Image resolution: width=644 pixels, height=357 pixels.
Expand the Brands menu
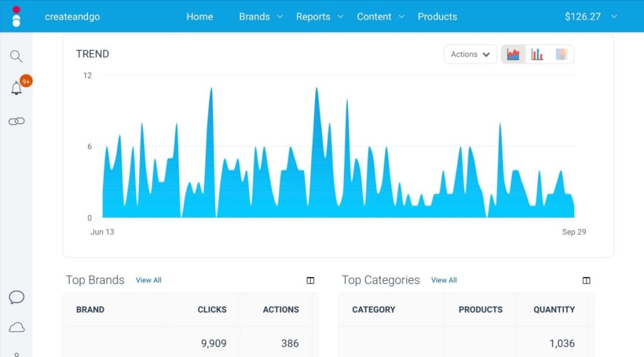260,17
